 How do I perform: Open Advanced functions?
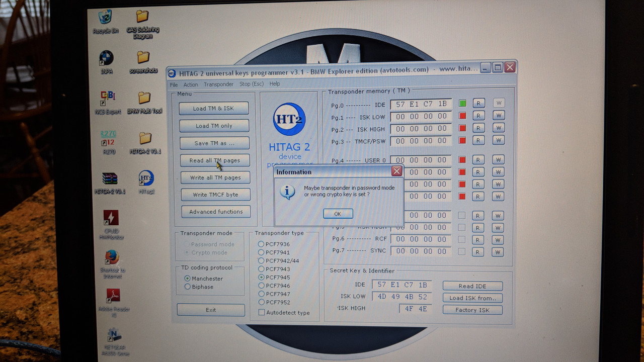(216, 212)
